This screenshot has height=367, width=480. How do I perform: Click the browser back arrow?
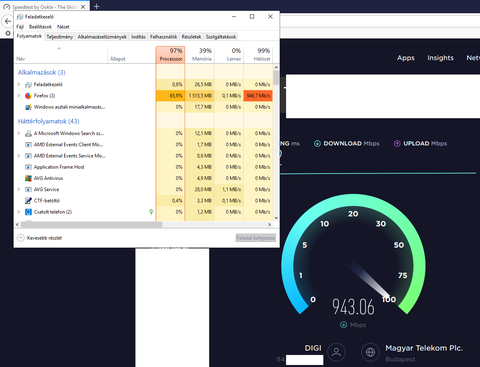[8, 21]
